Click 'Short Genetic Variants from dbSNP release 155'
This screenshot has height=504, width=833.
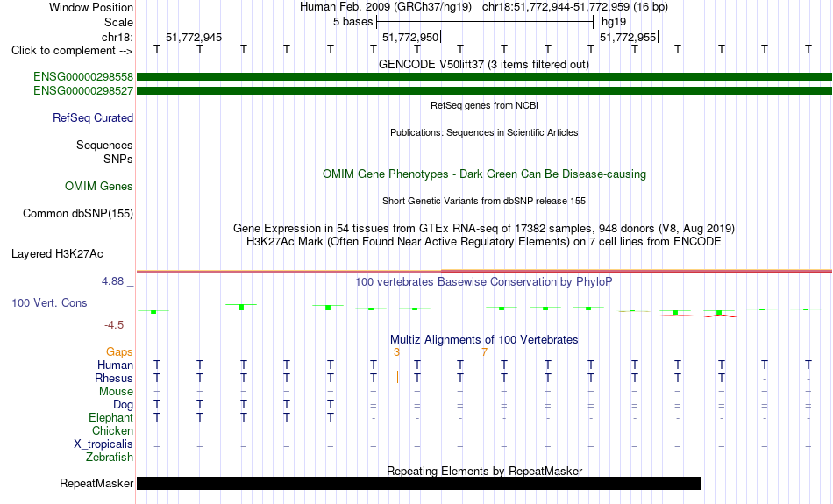(484, 201)
